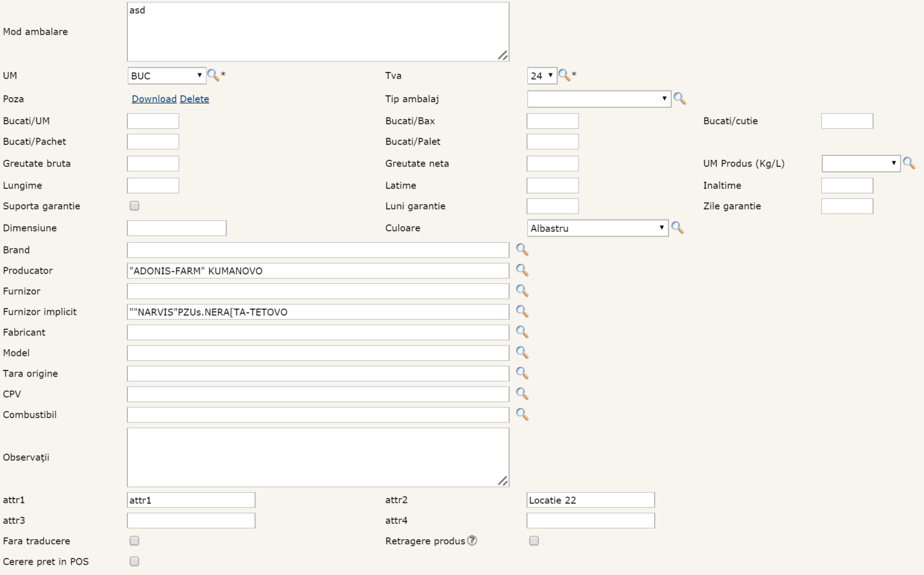
Task: Click the Delete link for Poza
Action: (194, 99)
